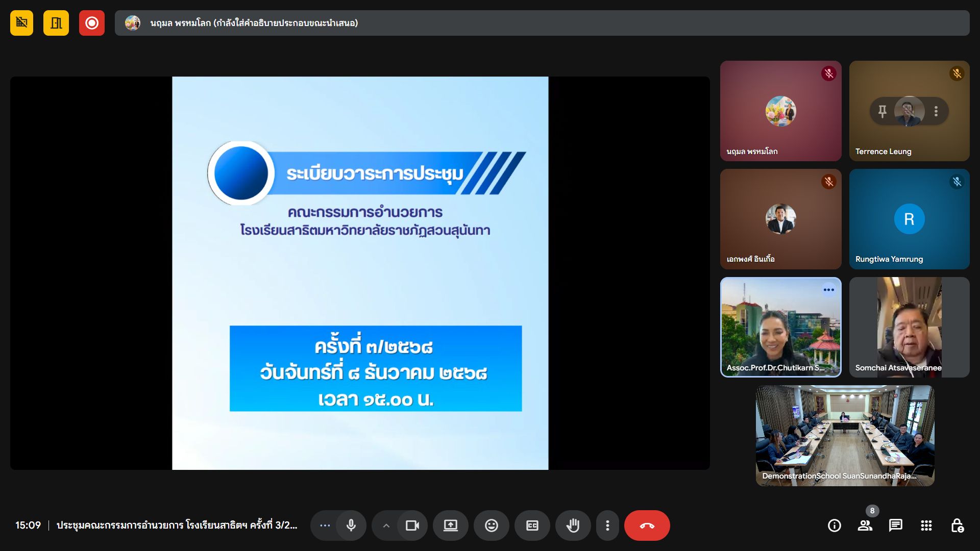Expand the camera options chevron
This screenshot has height=551, width=980.
(386, 525)
